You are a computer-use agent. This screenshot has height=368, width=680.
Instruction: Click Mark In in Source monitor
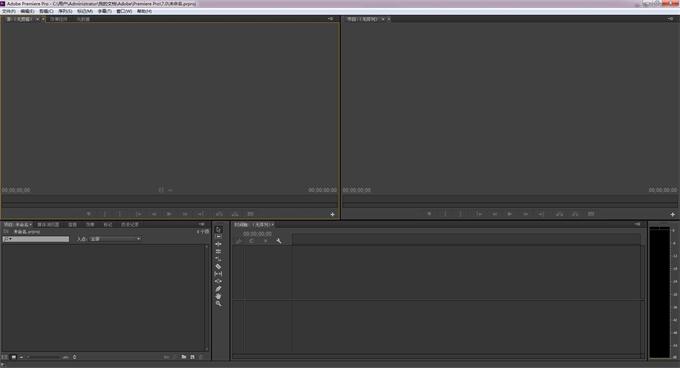tap(105, 214)
